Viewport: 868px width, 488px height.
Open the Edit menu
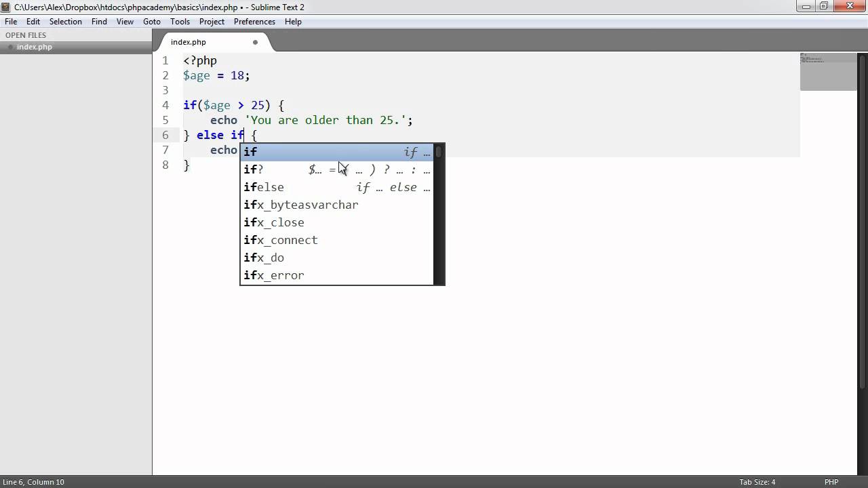coord(33,22)
